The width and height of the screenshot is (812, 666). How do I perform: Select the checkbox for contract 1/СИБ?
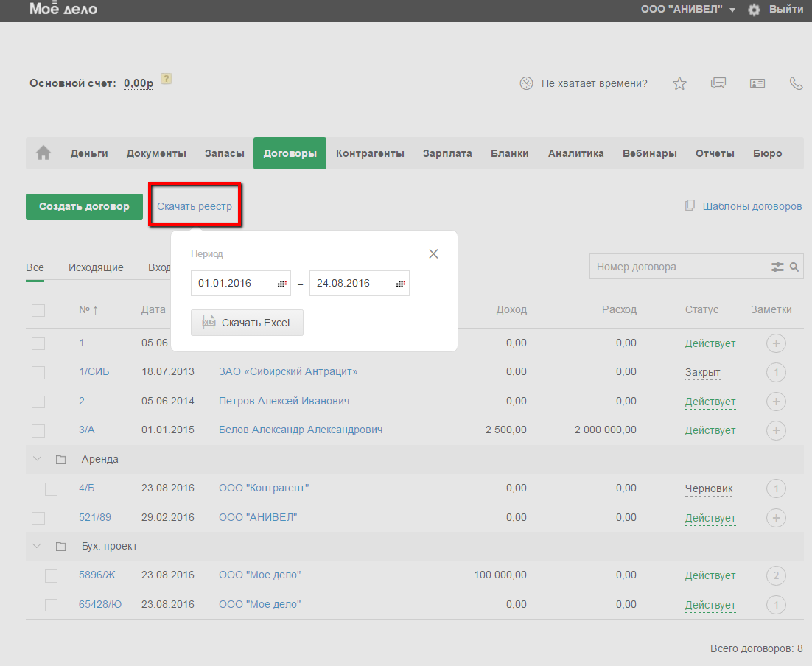point(38,373)
